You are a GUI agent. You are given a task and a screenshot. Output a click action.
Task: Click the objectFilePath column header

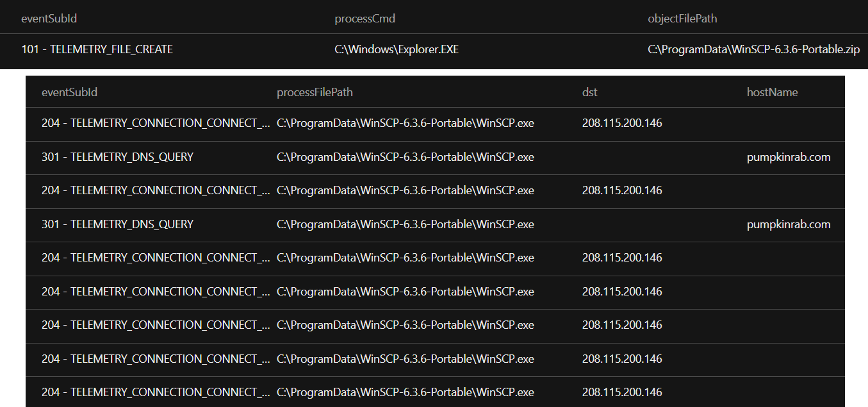682,19
